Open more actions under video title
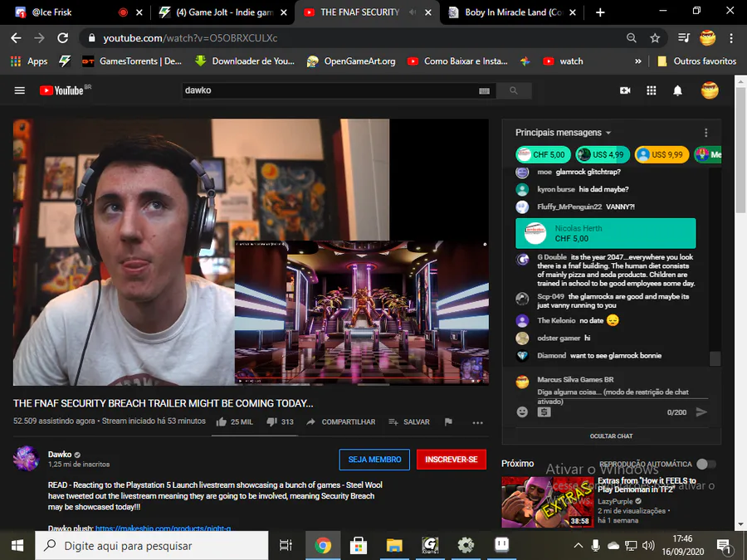Screen dimensions: 747x560 tap(478, 422)
